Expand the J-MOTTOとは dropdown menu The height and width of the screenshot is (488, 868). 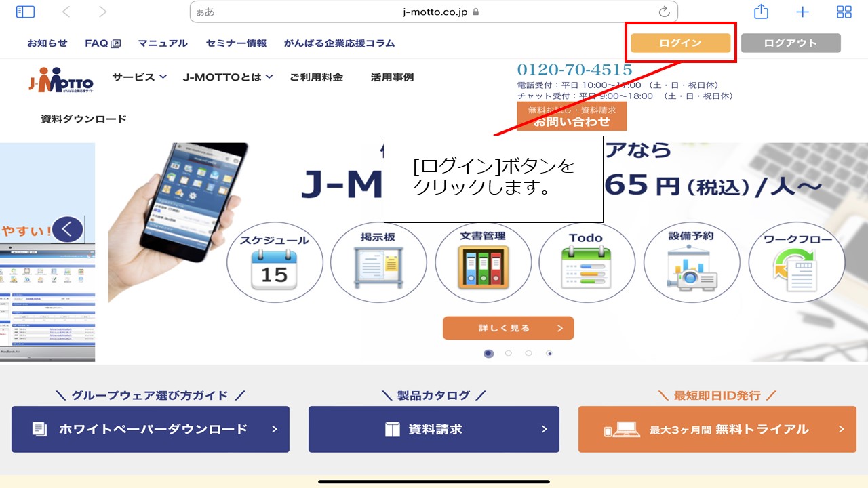228,77
